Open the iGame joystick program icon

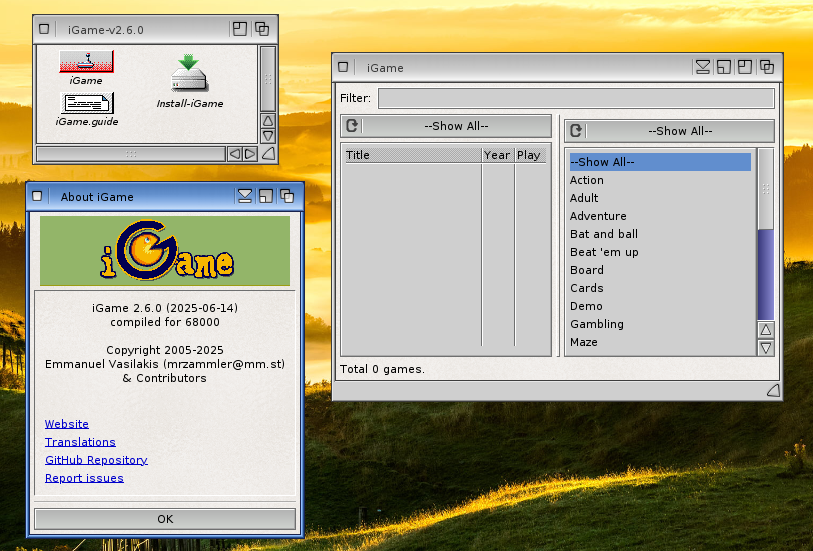click(x=86, y=62)
